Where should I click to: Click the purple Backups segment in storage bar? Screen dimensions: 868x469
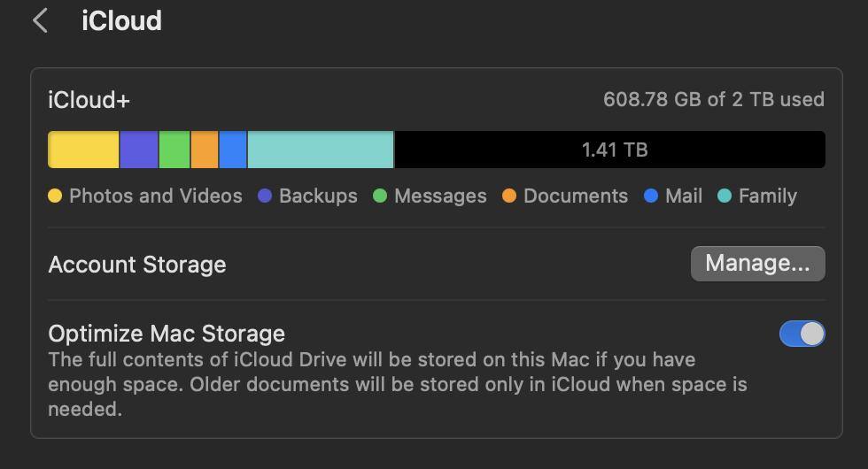point(139,150)
